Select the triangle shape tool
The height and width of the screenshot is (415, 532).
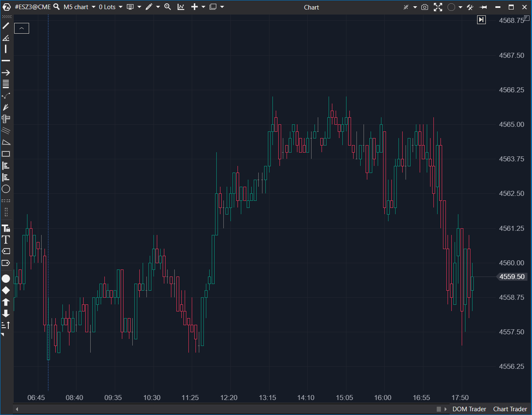tap(6, 142)
